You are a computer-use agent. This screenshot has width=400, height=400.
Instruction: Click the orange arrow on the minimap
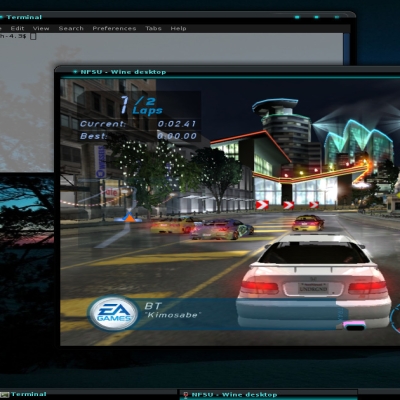coord(129,218)
